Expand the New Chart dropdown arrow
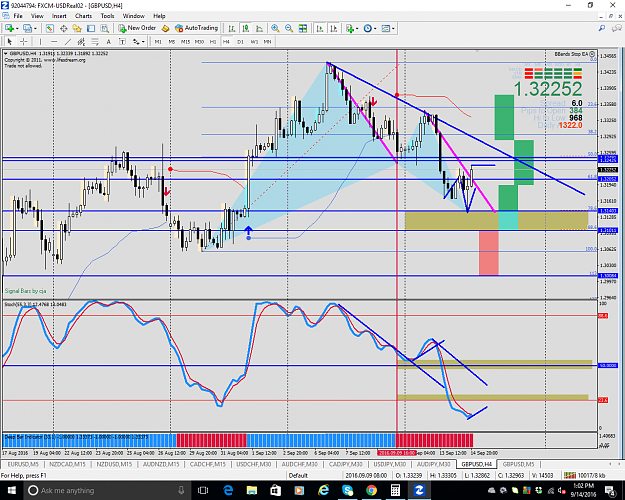 click(x=17, y=28)
